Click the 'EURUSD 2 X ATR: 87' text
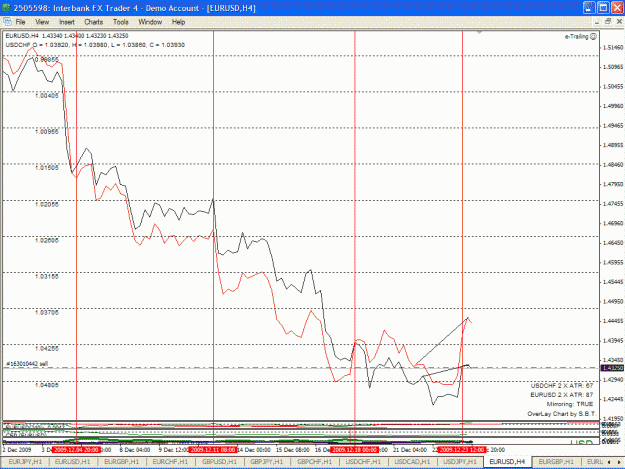The width and height of the screenshot is (625, 469). point(562,394)
